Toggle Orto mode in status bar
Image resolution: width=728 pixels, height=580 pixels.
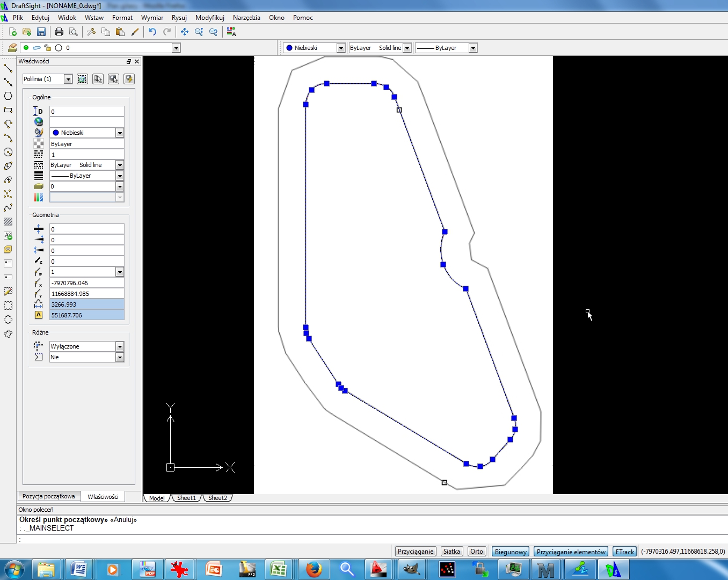pyautogui.click(x=476, y=552)
